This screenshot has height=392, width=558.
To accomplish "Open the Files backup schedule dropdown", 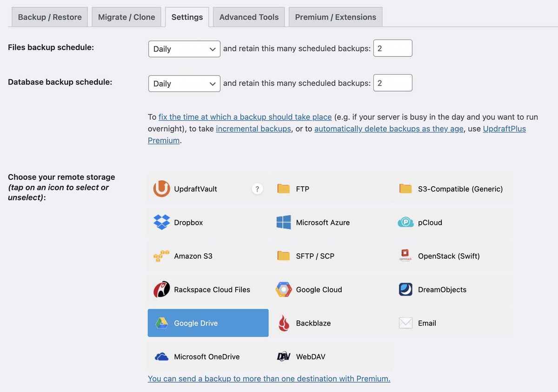I will pos(184,48).
